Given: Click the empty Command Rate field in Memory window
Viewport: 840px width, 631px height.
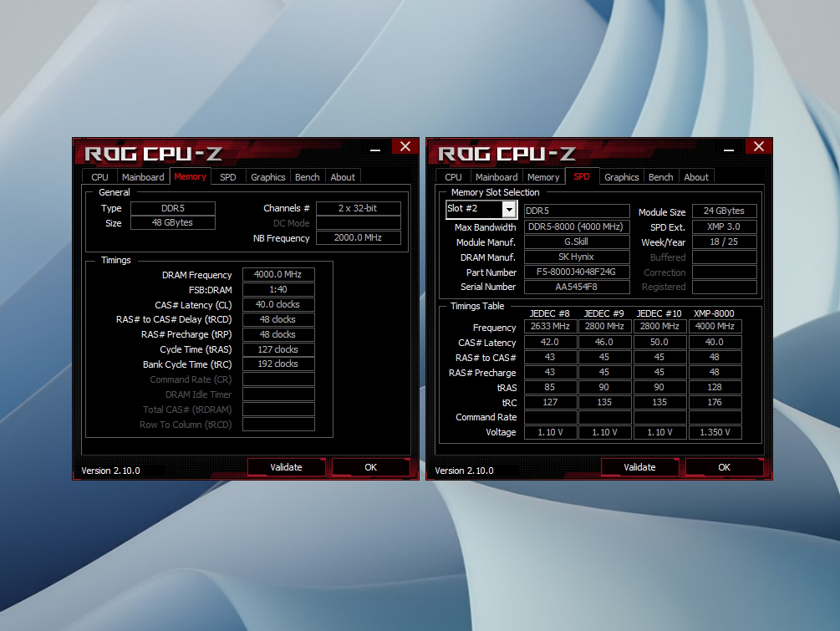Looking at the screenshot, I should [278, 379].
